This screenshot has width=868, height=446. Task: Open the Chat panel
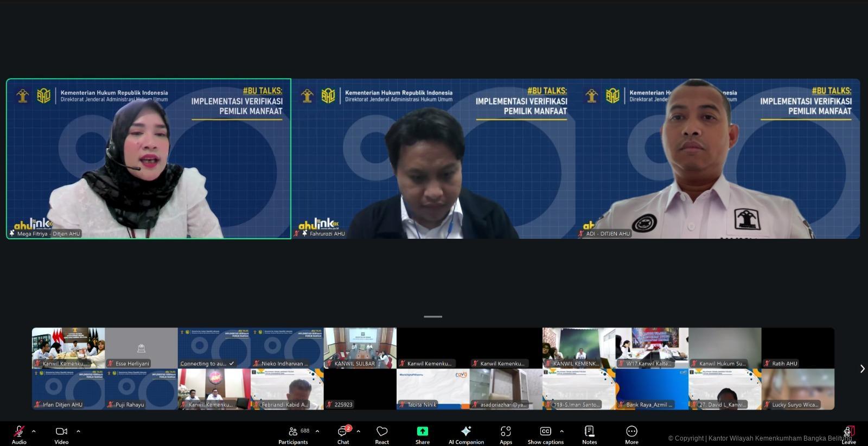click(343, 432)
